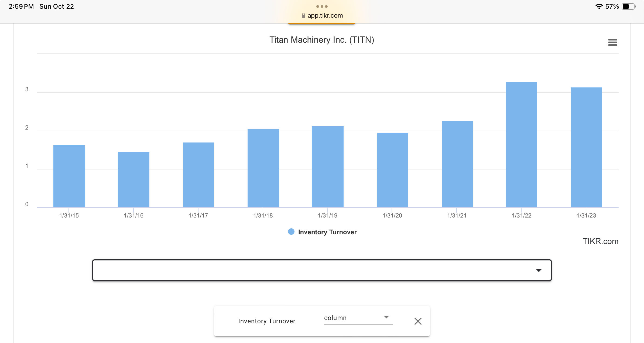Tap the Wi-Fi status icon
The height and width of the screenshot is (343, 644).
(x=599, y=6)
